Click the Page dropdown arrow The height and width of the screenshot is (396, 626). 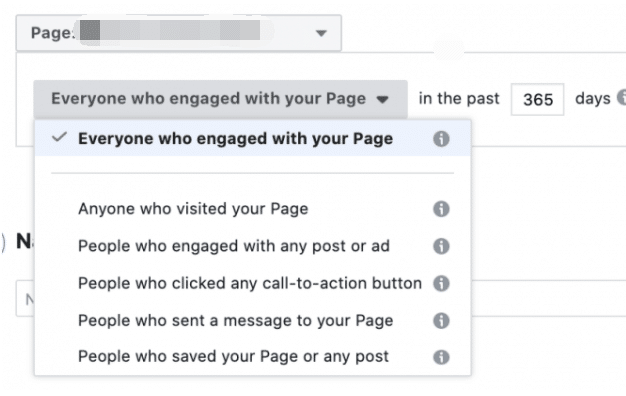(321, 33)
